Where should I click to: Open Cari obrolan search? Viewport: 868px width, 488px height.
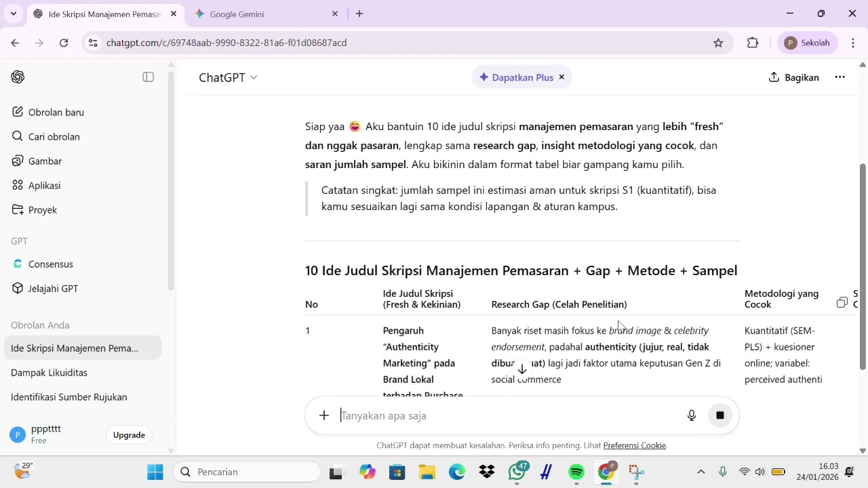(82, 137)
